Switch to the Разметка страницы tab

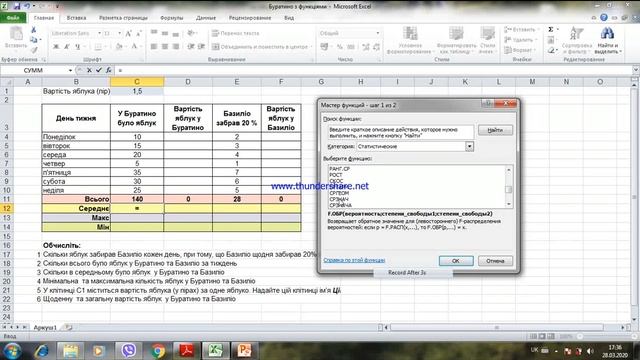pos(123,18)
